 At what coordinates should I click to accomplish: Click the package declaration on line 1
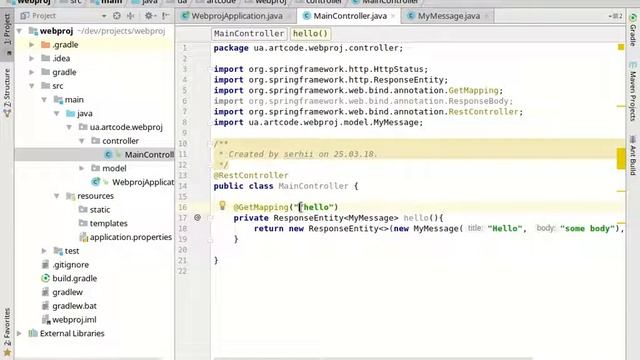pos(308,48)
